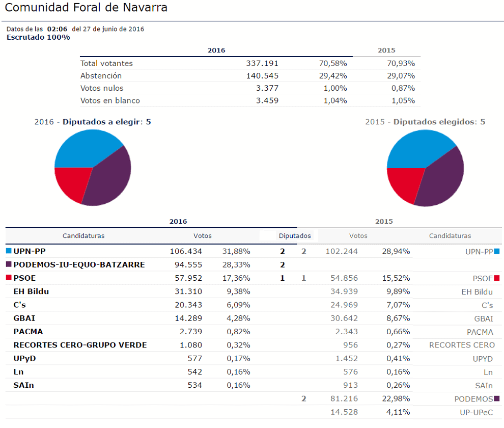
Task: Select the PACMA candidacy name in 2016
Action: (29, 332)
